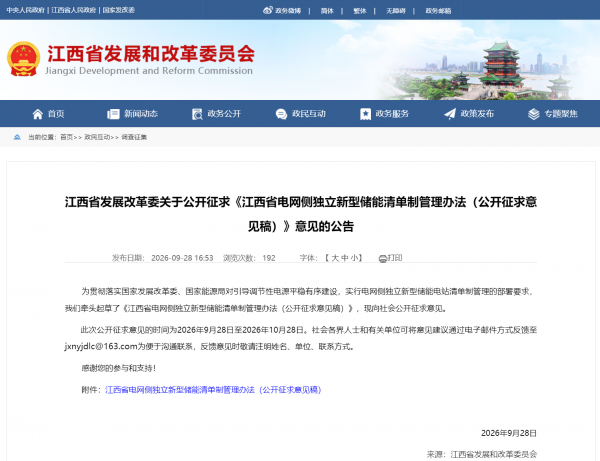Screen dimensions: 600x461
Task: Click 打印 to print the page
Action: pos(395,258)
